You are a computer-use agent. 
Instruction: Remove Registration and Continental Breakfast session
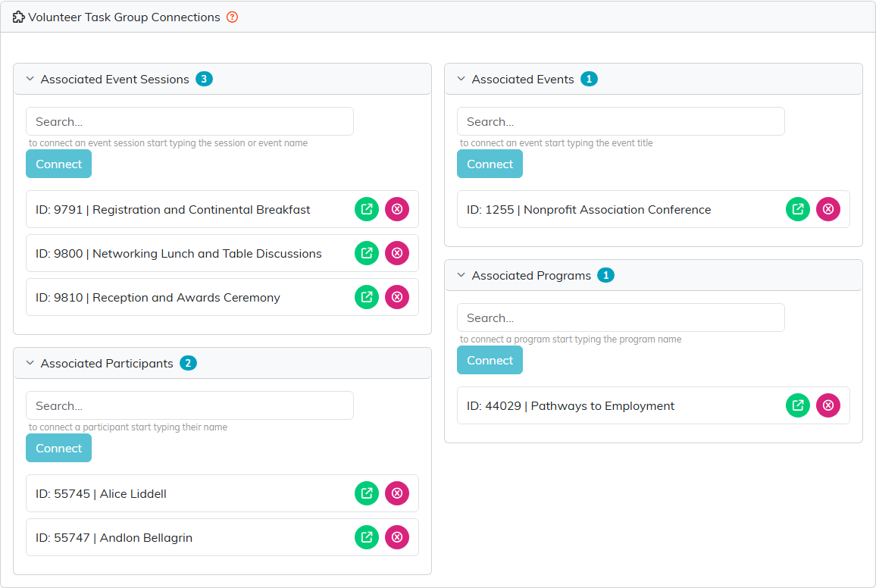tap(397, 209)
